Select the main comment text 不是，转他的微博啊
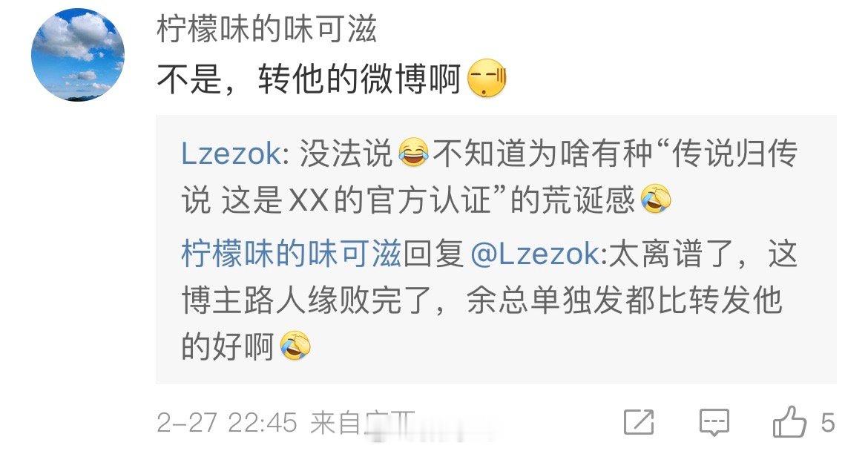 (309, 79)
